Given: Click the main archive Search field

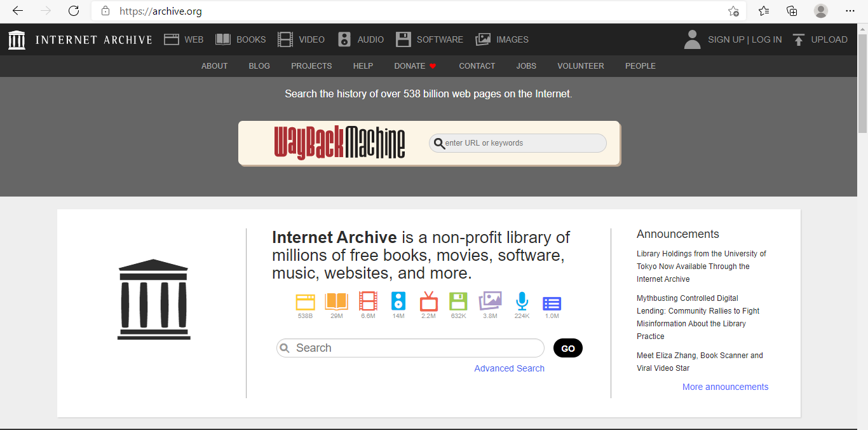Looking at the screenshot, I should click(x=410, y=348).
